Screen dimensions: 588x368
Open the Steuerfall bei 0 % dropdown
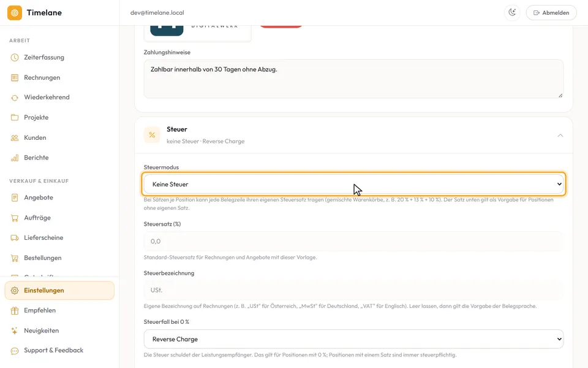tap(353, 339)
